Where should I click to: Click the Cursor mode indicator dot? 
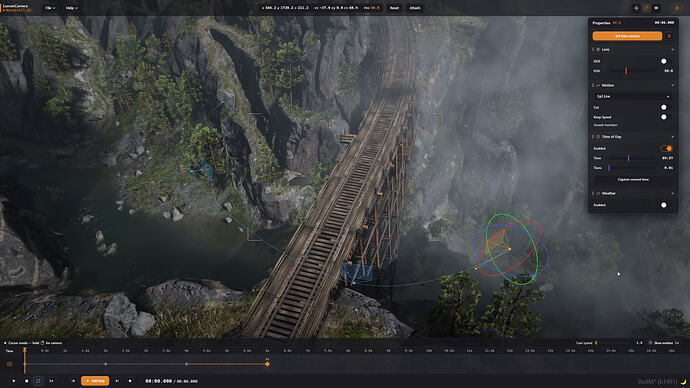pos(5,343)
